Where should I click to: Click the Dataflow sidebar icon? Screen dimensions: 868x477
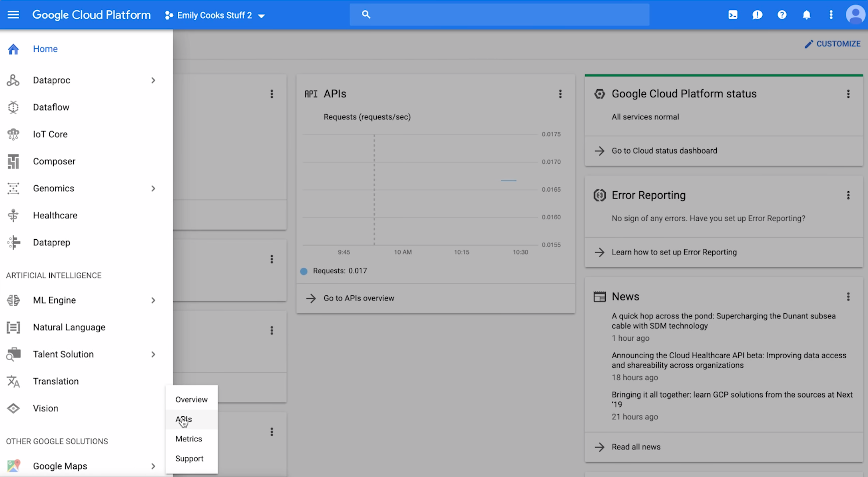(x=13, y=107)
